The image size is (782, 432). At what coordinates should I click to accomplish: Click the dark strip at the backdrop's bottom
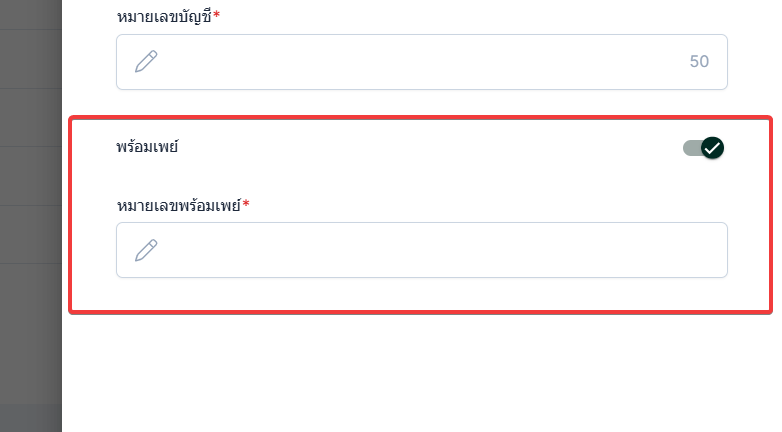pyautogui.click(x=30, y=418)
